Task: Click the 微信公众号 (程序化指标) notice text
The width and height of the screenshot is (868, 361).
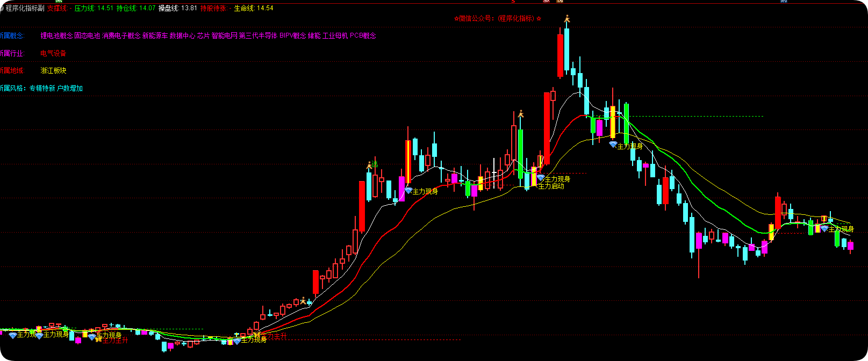Action: tap(498, 18)
